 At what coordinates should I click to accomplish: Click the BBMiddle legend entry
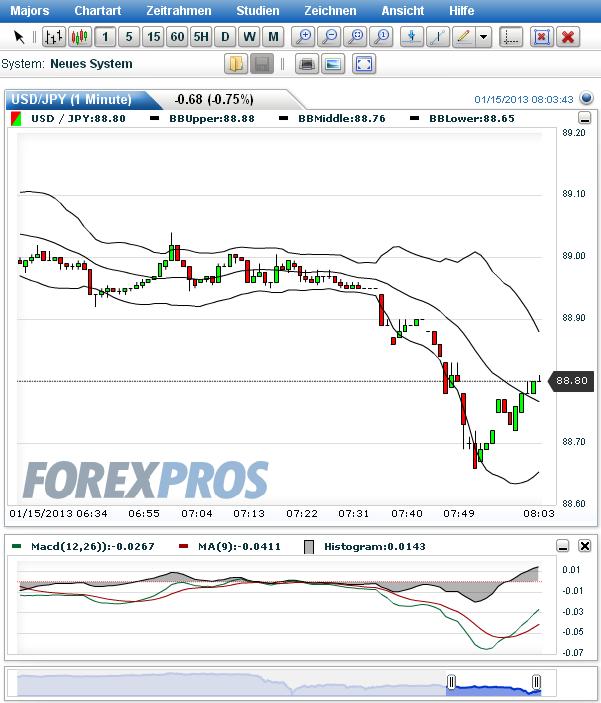pyautogui.click(x=332, y=119)
